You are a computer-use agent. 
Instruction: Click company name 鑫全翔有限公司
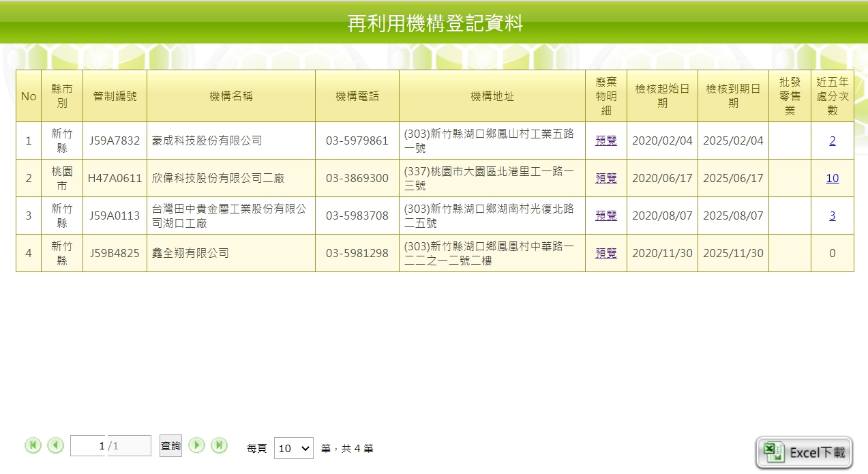[190, 253]
